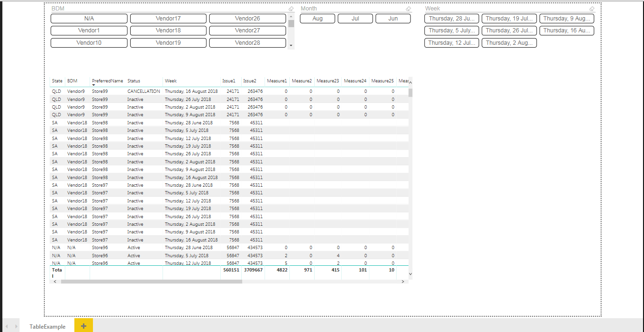Select Vendor28 in BDM slicer
This screenshot has height=332, width=644.
click(x=247, y=43)
